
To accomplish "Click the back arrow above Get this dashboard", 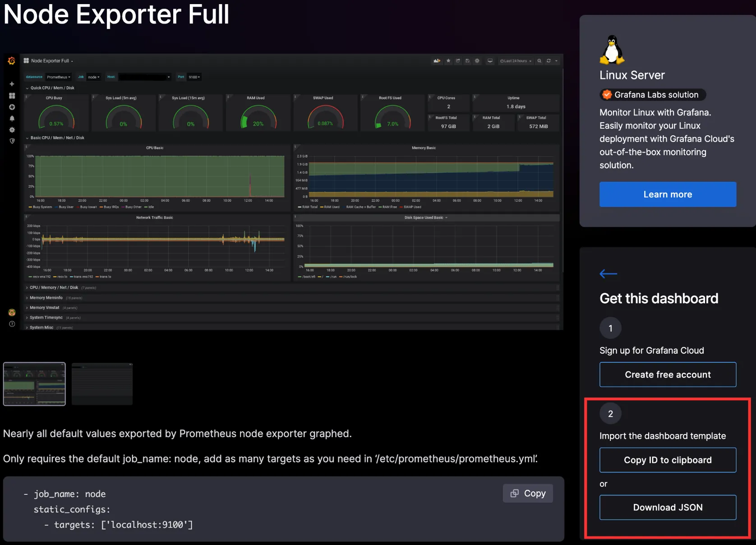I will pyautogui.click(x=608, y=273).
